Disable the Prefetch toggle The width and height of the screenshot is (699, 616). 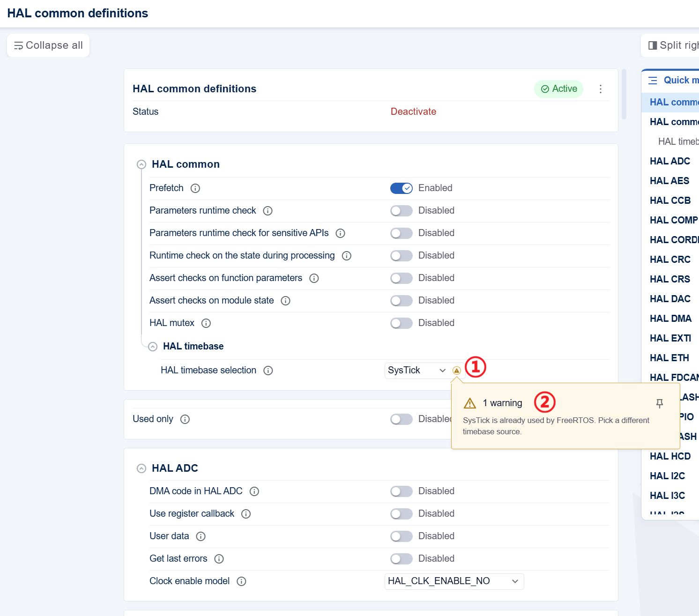coord(402,188)
